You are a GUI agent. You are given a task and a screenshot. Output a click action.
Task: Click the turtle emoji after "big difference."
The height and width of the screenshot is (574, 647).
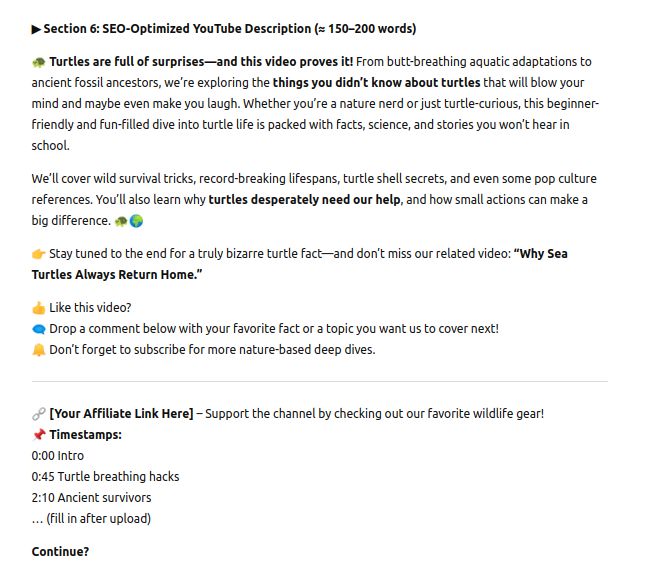(120, 221)
